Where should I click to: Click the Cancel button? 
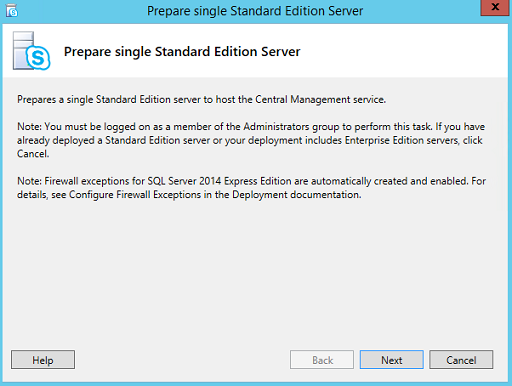(461, 360)
